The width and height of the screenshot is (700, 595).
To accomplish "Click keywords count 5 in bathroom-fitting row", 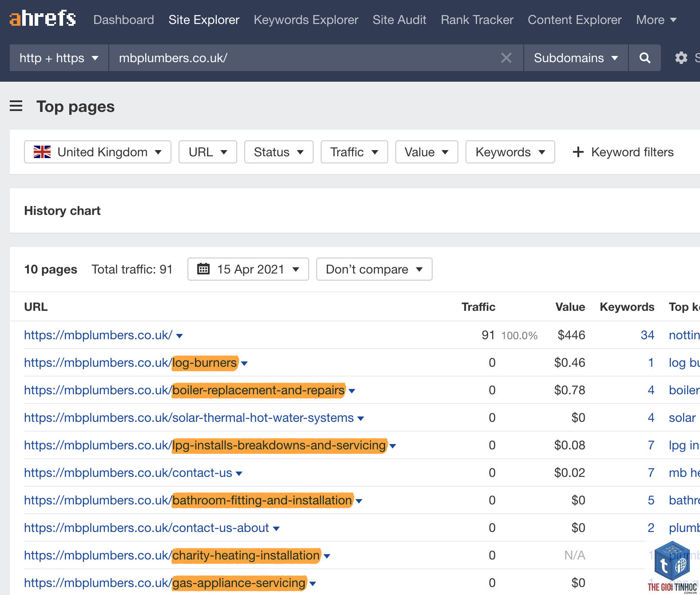I will 651,500.
